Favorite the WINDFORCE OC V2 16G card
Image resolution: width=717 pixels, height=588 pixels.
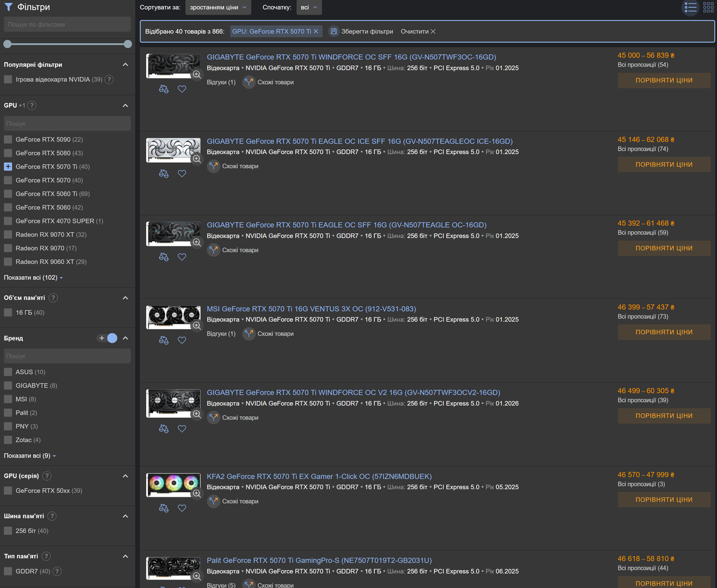182,429
